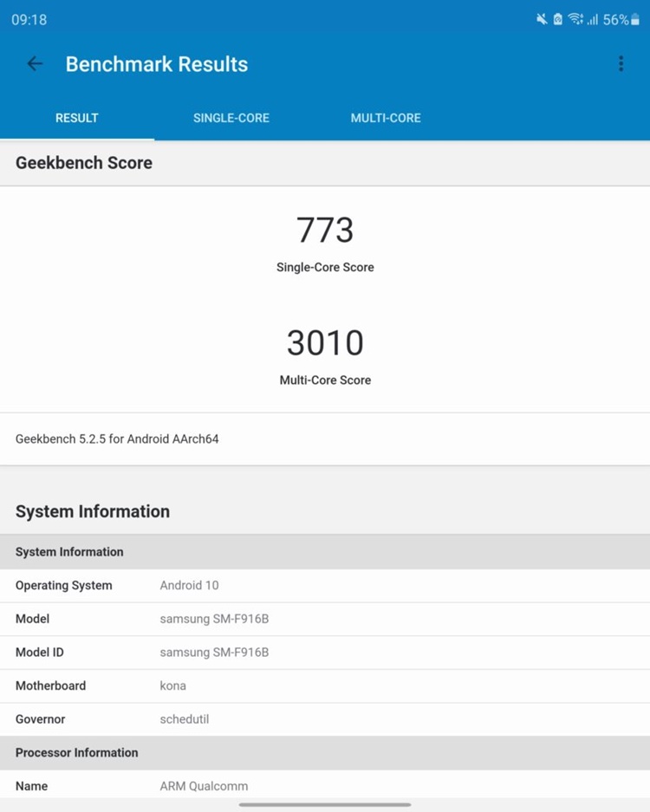Viewport: 650px width, 812px height.
Task: Tap Geekbench 5.2.5 for Android AArch64 text
Action: (x=117, y=439)
